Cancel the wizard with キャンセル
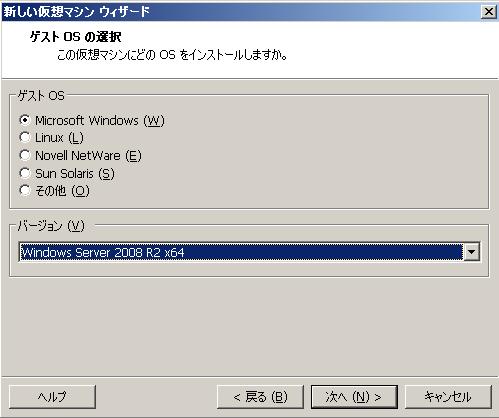 (x=448, y=397)
